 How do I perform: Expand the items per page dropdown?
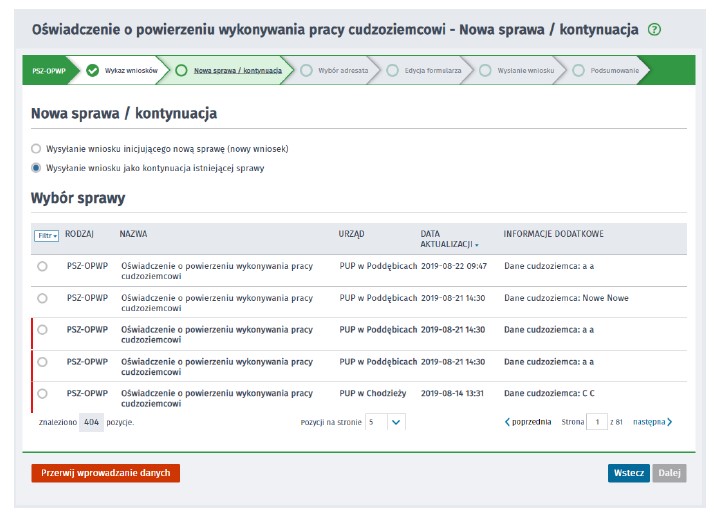[x=395, y=422]
